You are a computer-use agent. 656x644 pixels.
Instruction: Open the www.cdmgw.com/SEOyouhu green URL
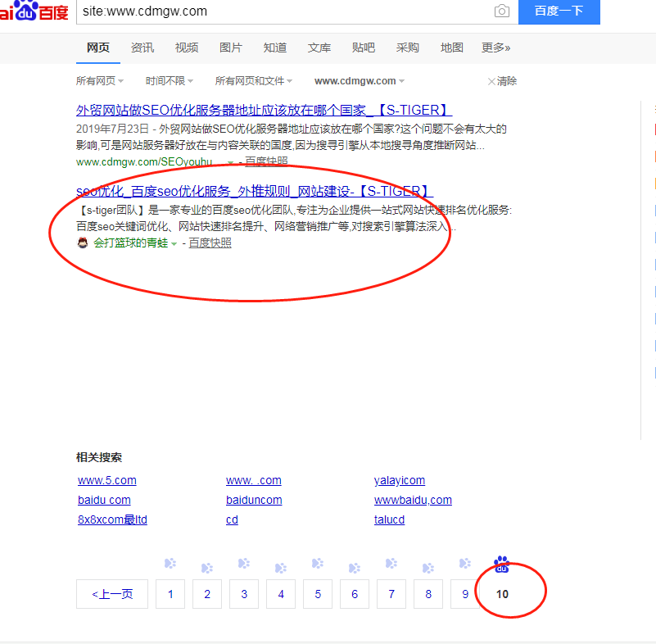(144, 161)
